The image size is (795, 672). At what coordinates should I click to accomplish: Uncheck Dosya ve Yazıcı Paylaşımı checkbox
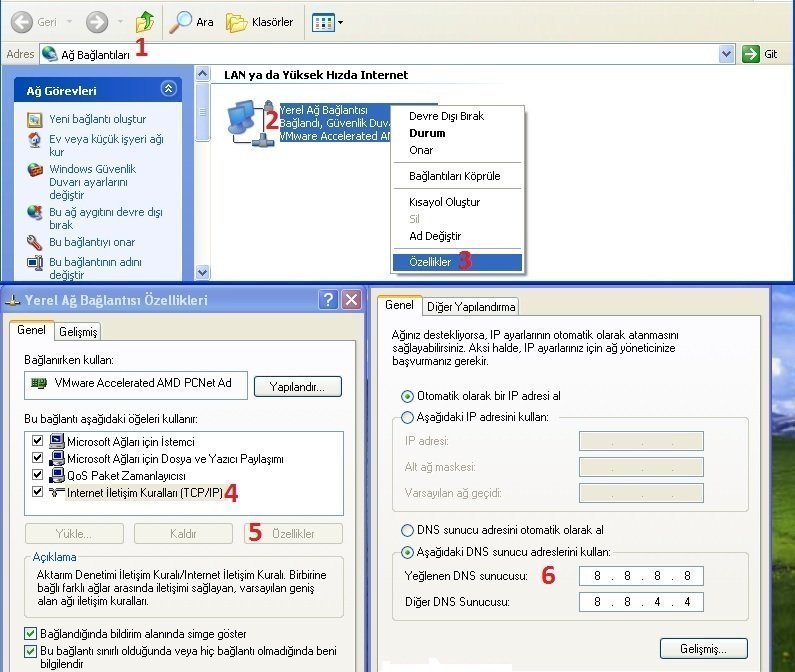click(x=37, y=457)
